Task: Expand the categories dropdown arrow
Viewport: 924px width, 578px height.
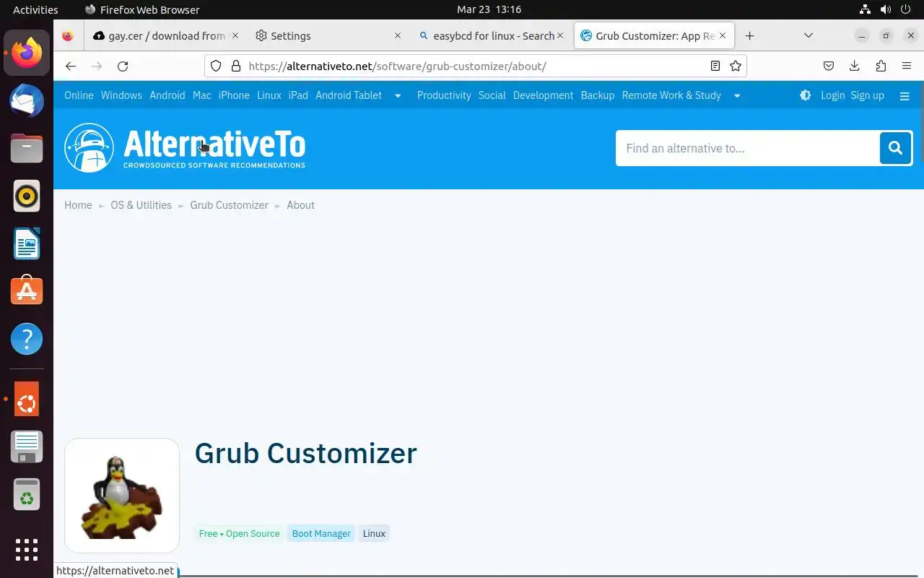Action: click(737, 95)
